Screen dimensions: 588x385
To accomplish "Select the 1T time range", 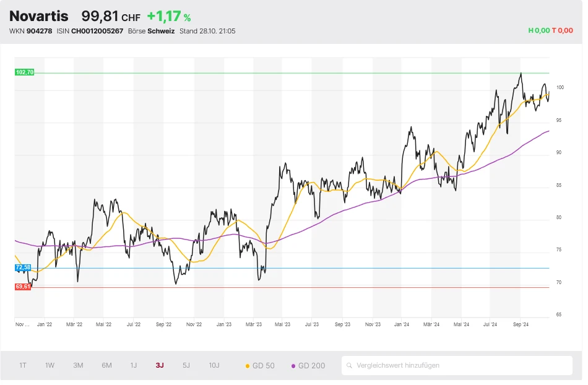I will click(x=23, y=365).
